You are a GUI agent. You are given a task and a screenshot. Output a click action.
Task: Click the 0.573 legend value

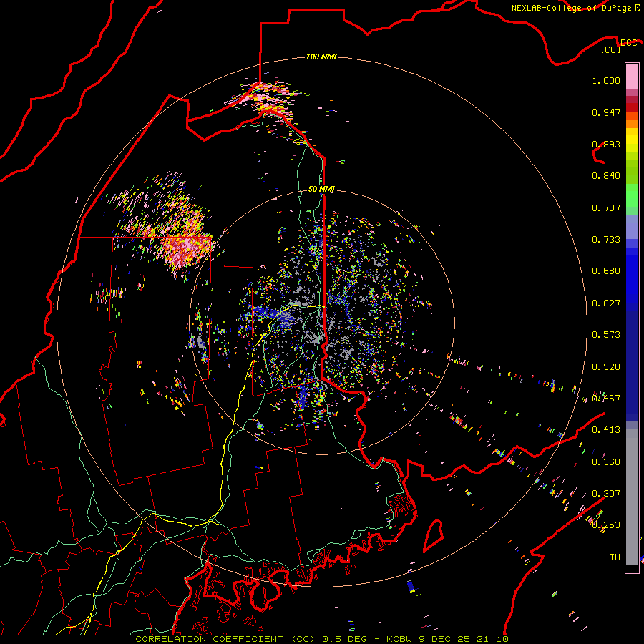click(x=606, y=335)
